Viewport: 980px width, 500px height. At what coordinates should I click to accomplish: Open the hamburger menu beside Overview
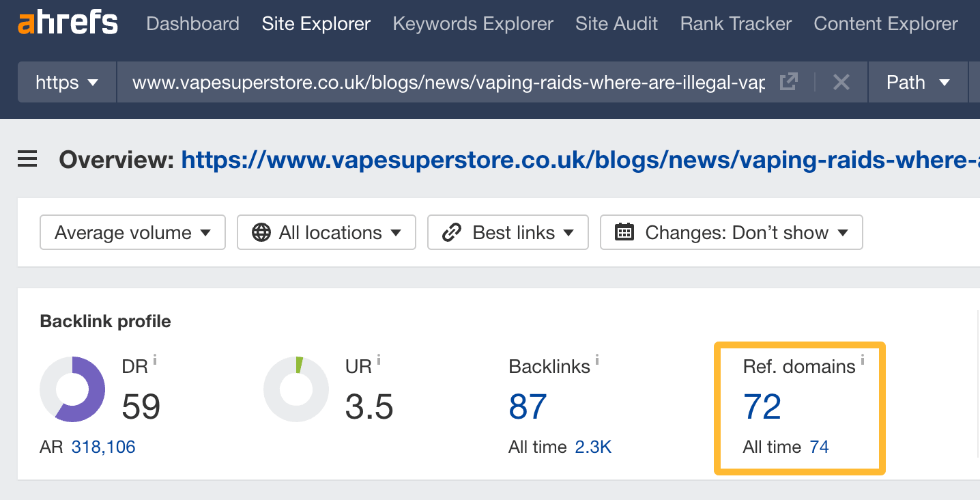point(27,159)
